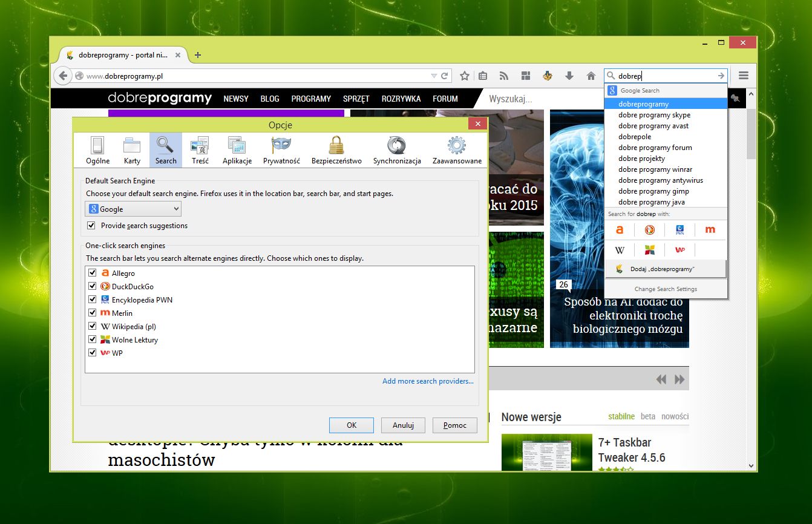Search dobrep with DuckDuckGo icon
The height and width of the screenshot is (524, 812).
pos(650,230)
